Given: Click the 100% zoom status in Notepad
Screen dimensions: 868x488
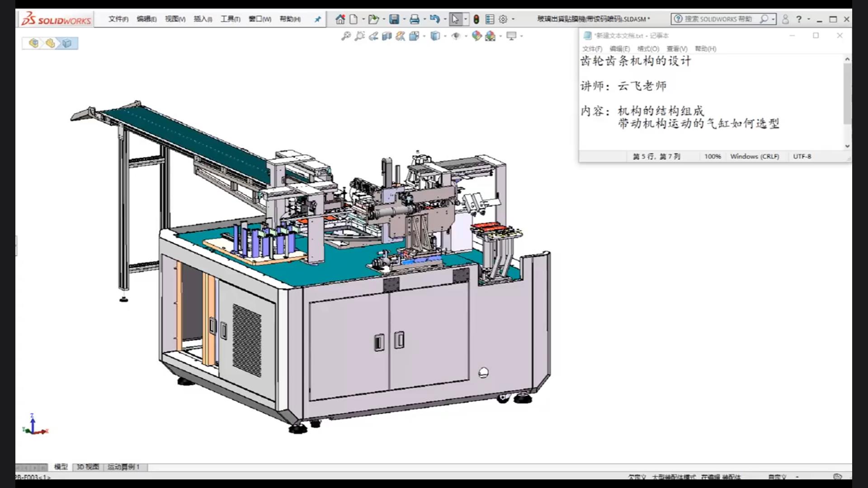Looking at the screenshot, I should pyautogui.click(x=712, y=156).
